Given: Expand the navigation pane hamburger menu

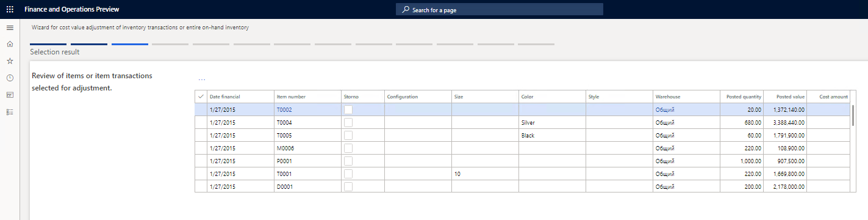Looking at the screenshot, I should [10, 28].
